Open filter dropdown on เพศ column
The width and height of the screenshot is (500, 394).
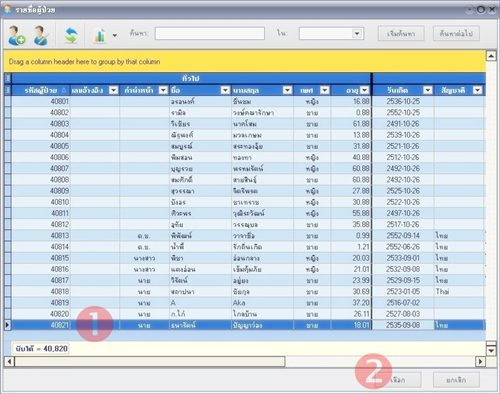pos(325,90)
